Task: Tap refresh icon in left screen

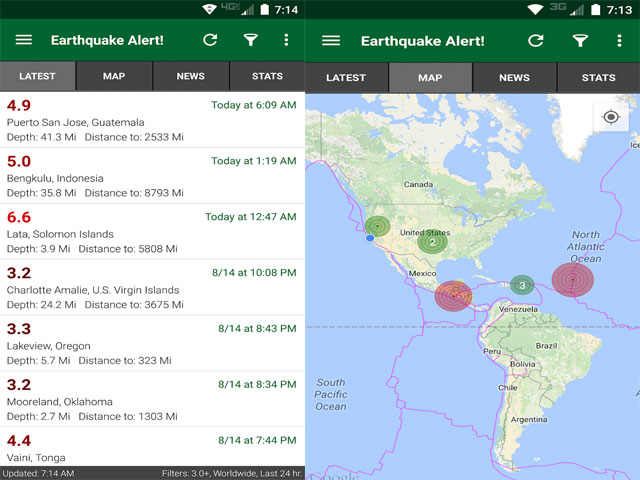Action: [x=210, y=40]
